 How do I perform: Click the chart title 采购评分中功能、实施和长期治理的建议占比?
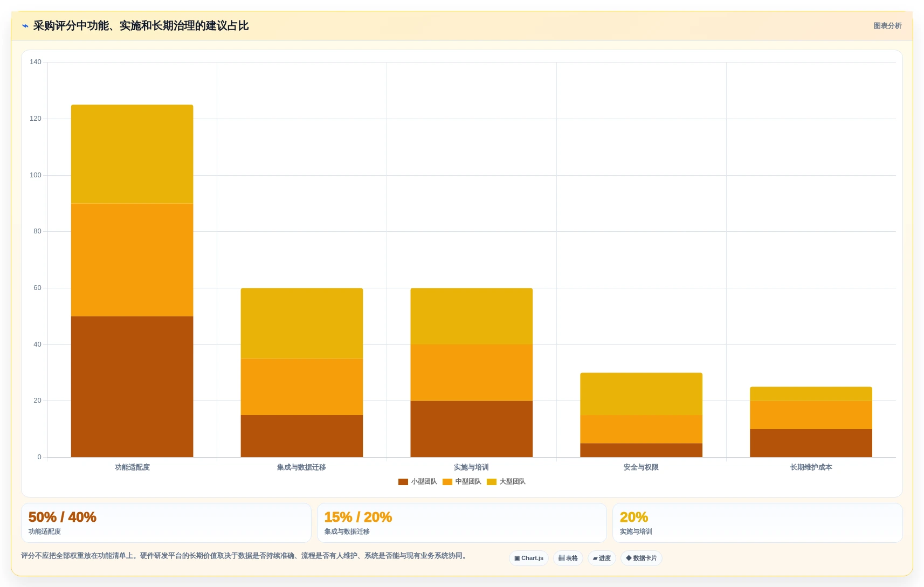tap(141, 26)
